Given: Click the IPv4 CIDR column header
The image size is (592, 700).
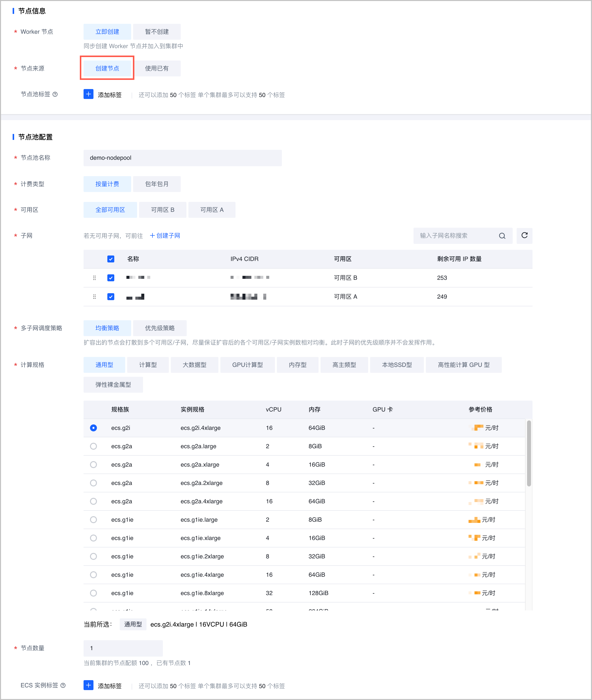Looking at the screenshot, I should coord(244,259).
